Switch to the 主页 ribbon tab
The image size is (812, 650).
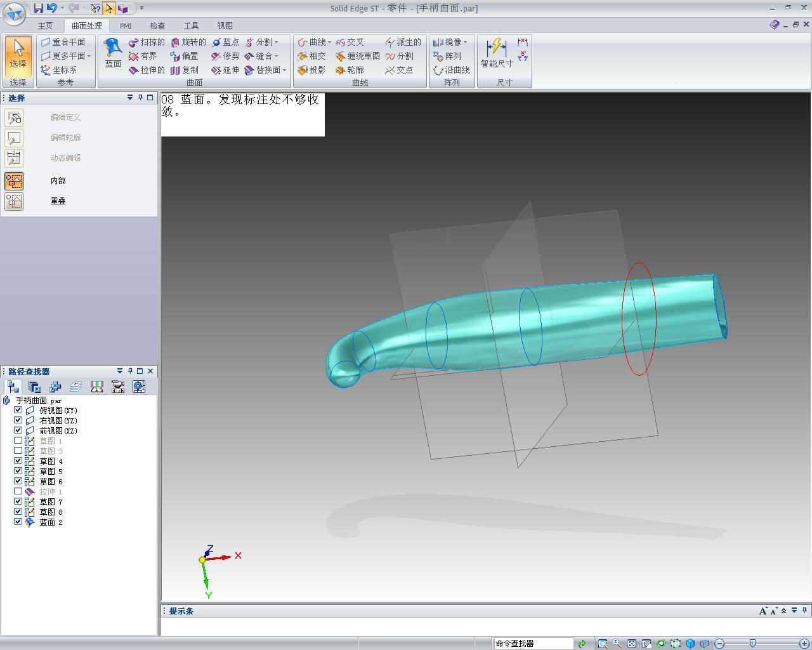click(x=45, y=26)
